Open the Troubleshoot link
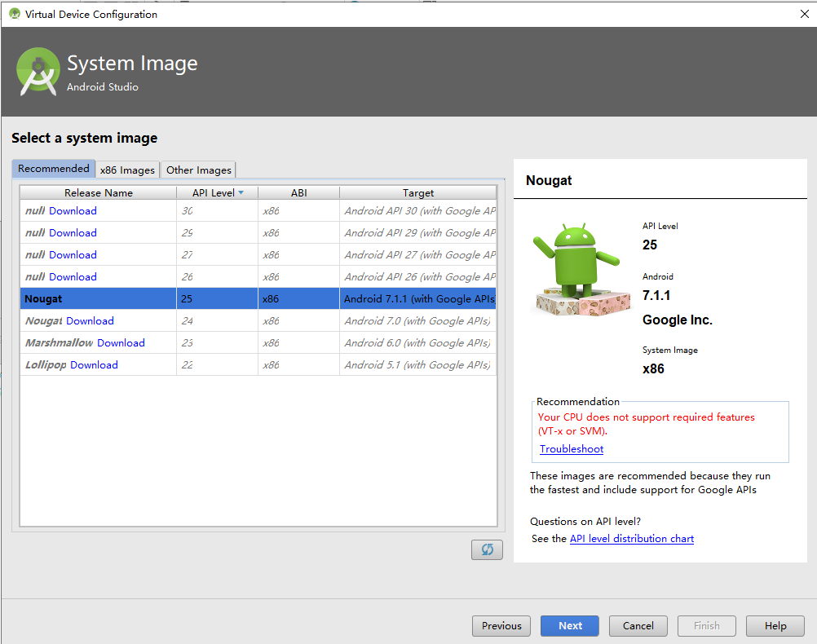 572,449
